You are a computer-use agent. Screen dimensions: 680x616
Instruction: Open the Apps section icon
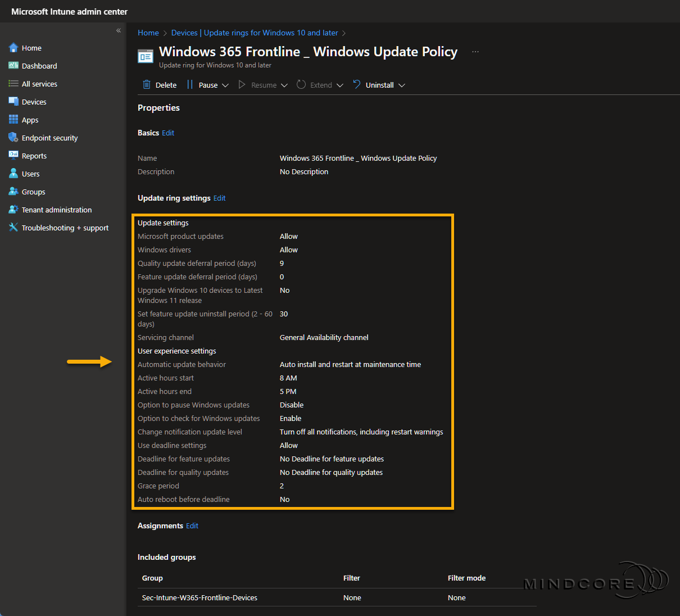[13, 120]
